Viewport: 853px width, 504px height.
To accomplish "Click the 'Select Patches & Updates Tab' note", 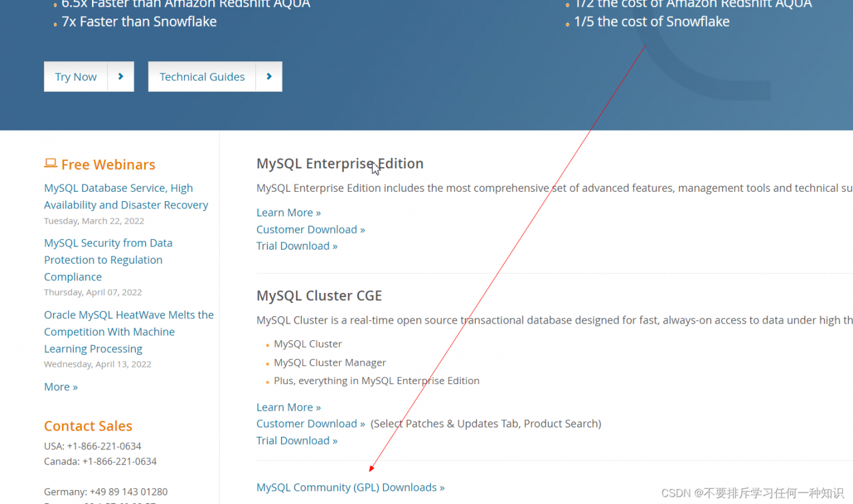I will point(486,423).
